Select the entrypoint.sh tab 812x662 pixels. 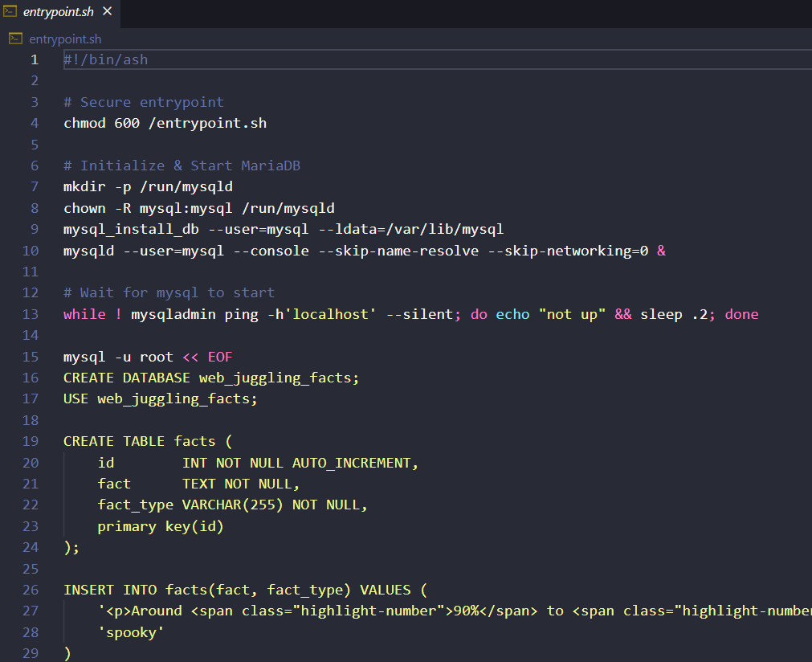pyautogui.click(x=56, y=12)
